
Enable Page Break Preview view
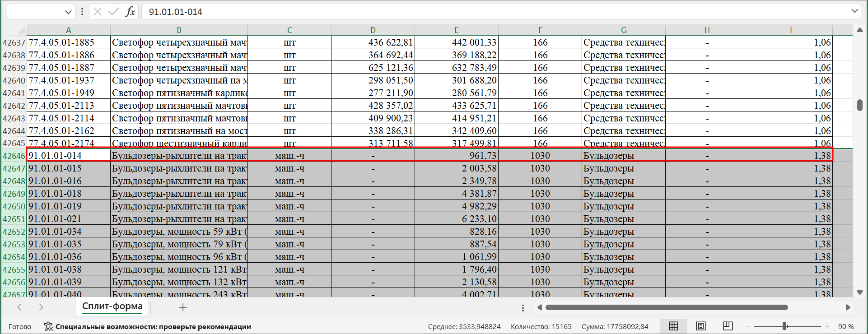pyautogui.click(x=728, y=326)
